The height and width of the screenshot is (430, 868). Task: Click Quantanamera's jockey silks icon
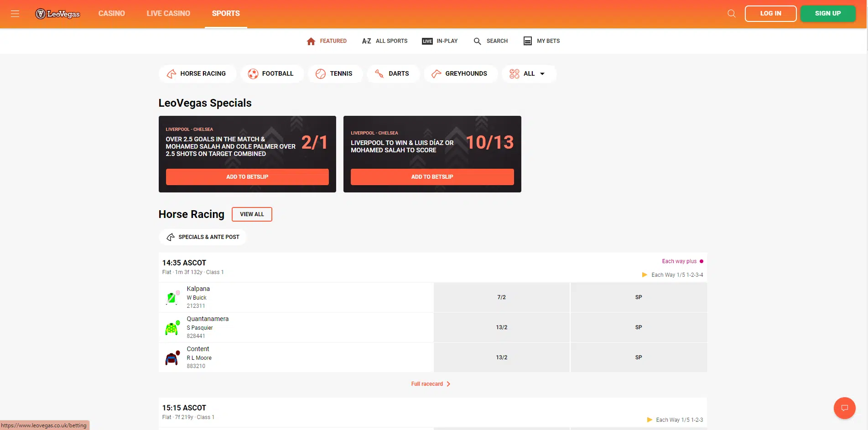172,327
